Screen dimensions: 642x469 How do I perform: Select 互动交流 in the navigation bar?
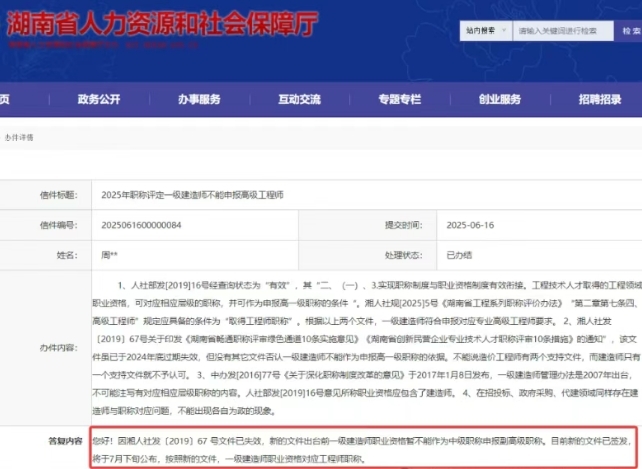click(299, 99)
